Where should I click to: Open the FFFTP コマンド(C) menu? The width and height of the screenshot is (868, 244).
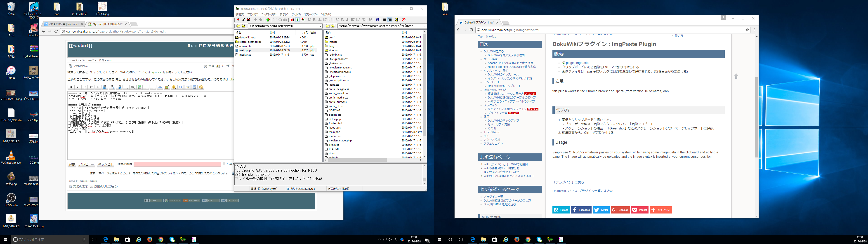[253, 14]
